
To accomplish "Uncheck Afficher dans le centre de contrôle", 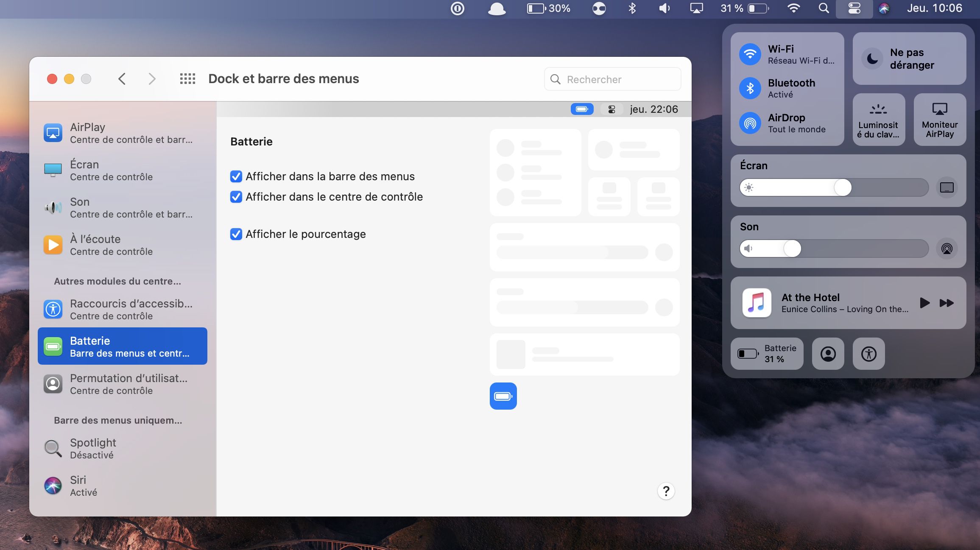I will click(x=236, y=197).
